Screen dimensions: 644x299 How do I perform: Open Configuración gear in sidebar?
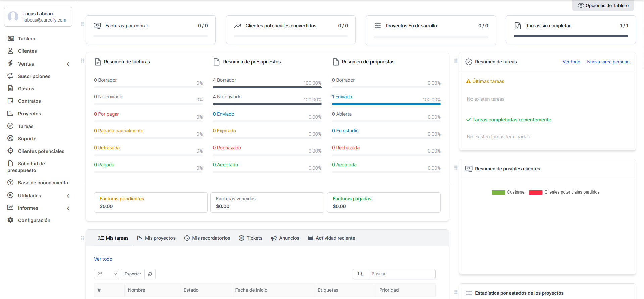[11, 220]
